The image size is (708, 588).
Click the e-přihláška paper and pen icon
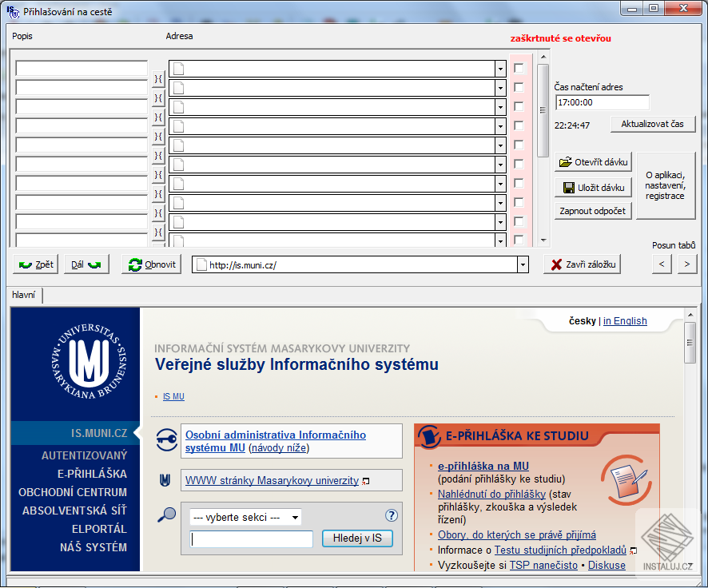click(626, 480)
